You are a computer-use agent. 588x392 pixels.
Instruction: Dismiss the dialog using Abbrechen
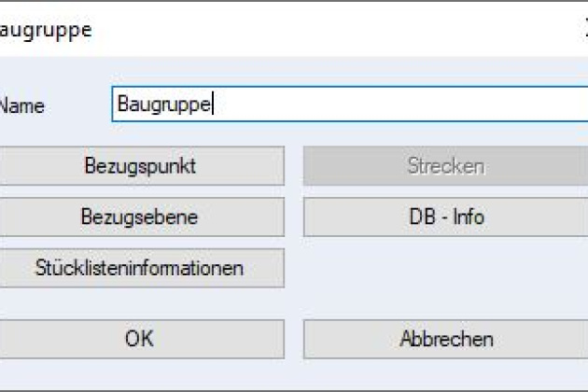point(445,339)
